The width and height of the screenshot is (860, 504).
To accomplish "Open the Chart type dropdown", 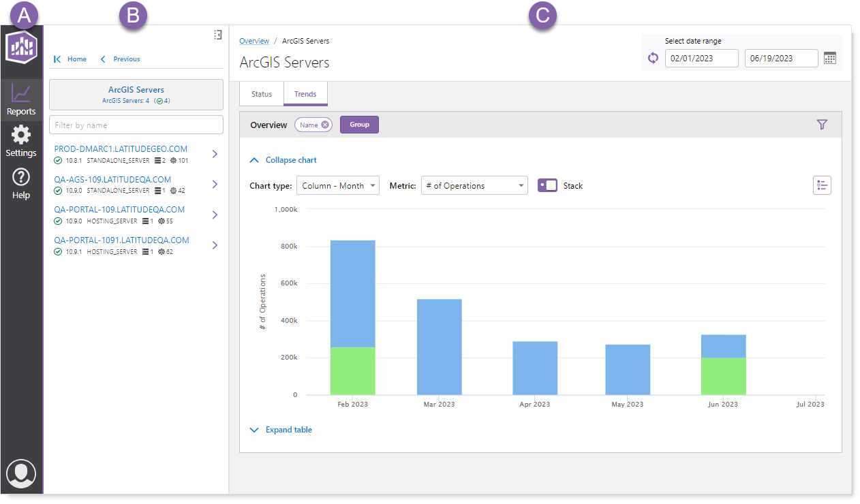I will (x=338, y=185).
